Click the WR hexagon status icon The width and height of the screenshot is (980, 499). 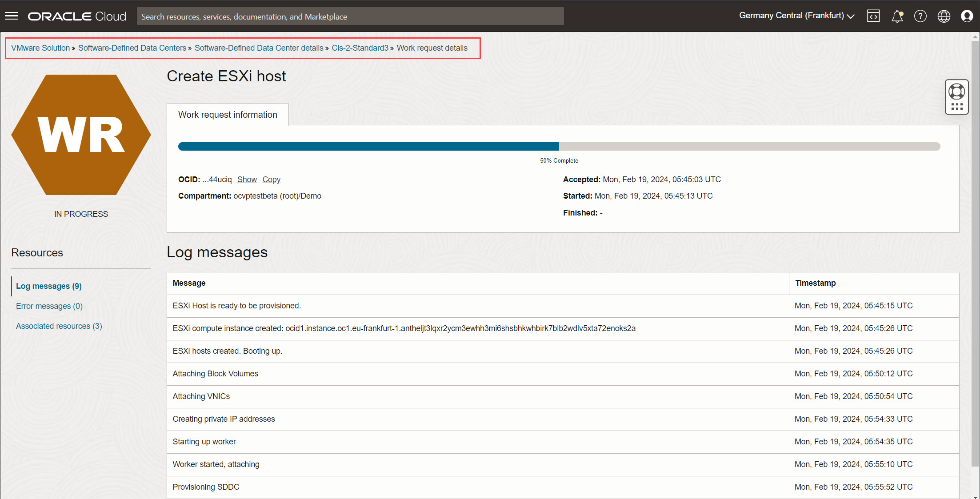(81, 135)
